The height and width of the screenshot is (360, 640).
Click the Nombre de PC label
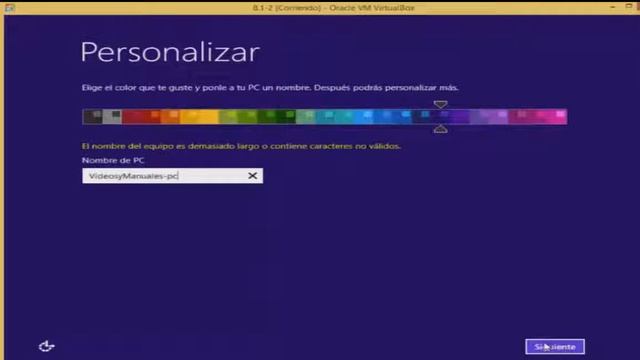[113, 160]
